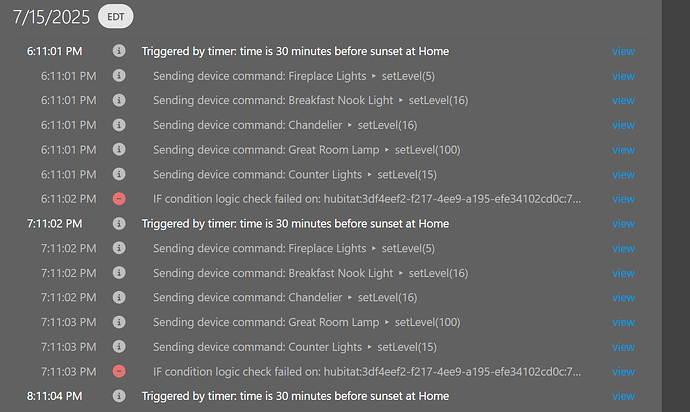Click the red error icon at 6:11:02 PM

click(x=119, y=199)
